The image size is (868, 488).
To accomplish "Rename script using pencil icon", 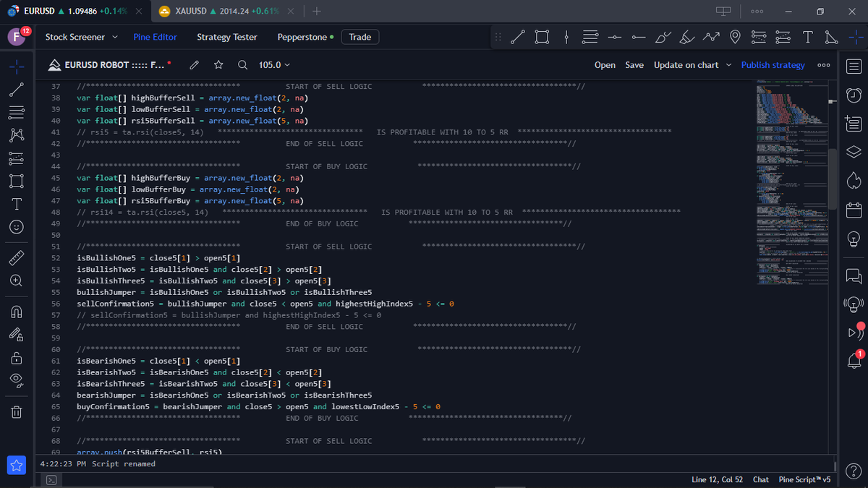I will point(194,65).
